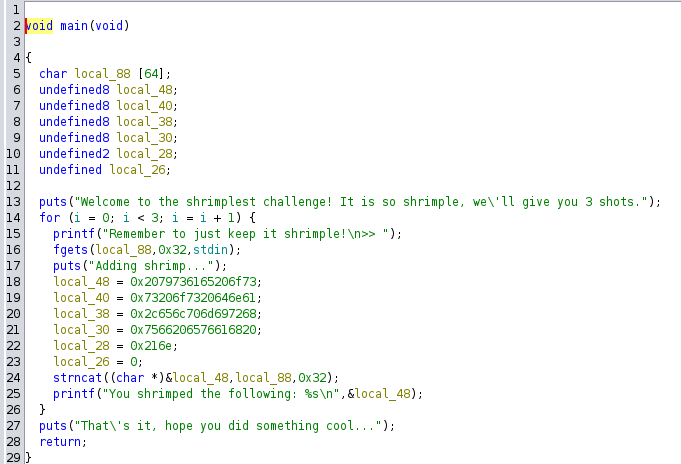681x464 pixels.
Task: Click the 'You shrimped the following' format string
Action: (x=221, y=394)
